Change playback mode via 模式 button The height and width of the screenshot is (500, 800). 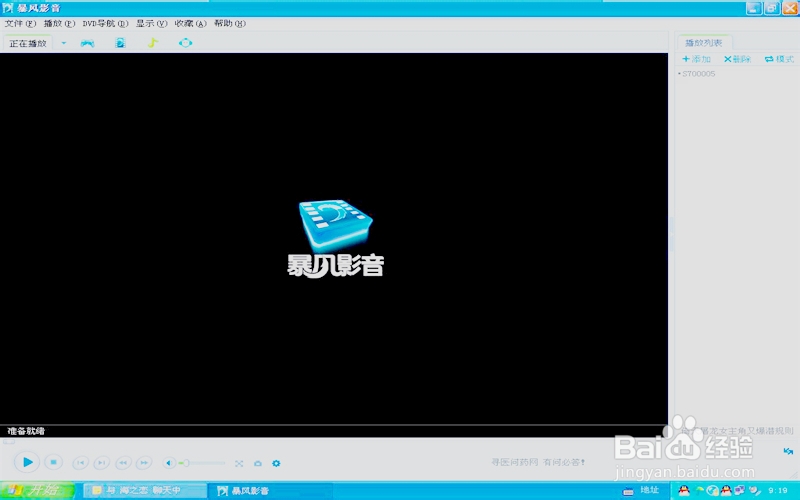(779, 59)
